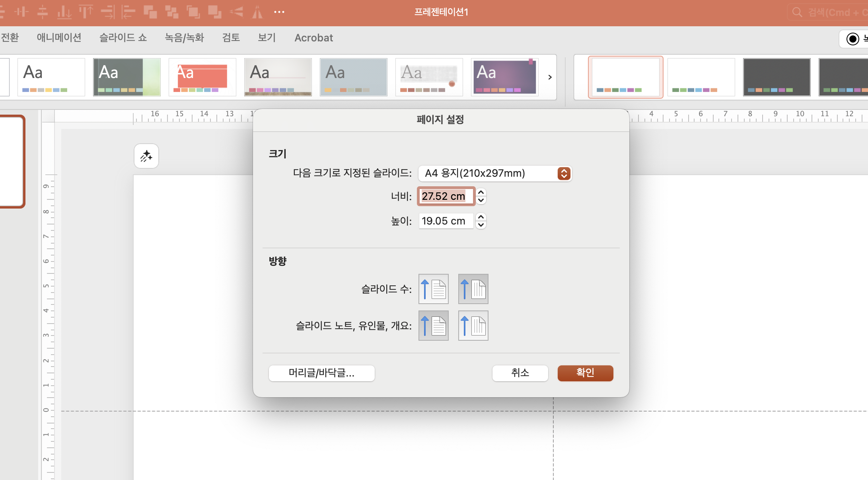The height and width of the screenshot is (480, 868).
Task: Open slide size dropdown showing A4 용지
Action: [x=495, y=174]
